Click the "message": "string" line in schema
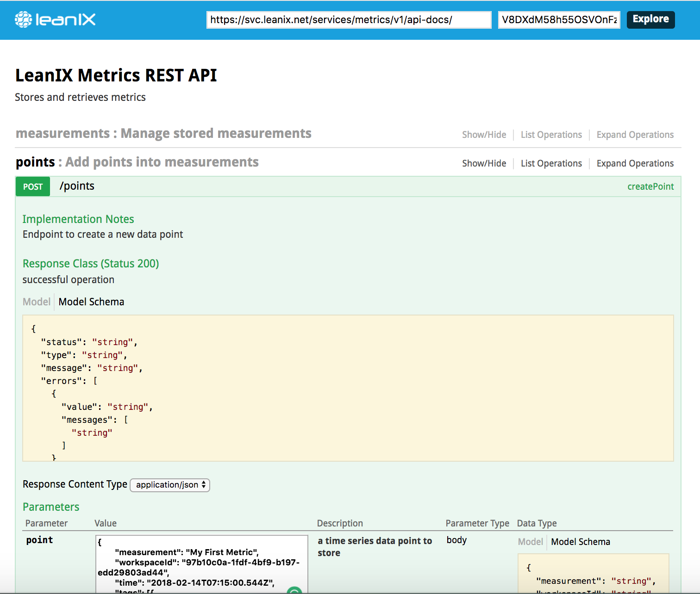The image size is (700, 594). pyautogui.click(x=92, y=368)
